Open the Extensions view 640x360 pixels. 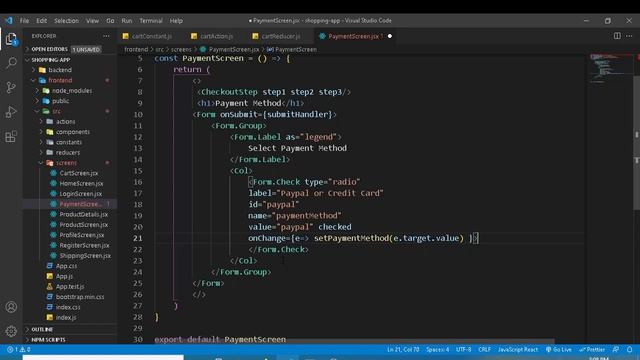[11, 136]
